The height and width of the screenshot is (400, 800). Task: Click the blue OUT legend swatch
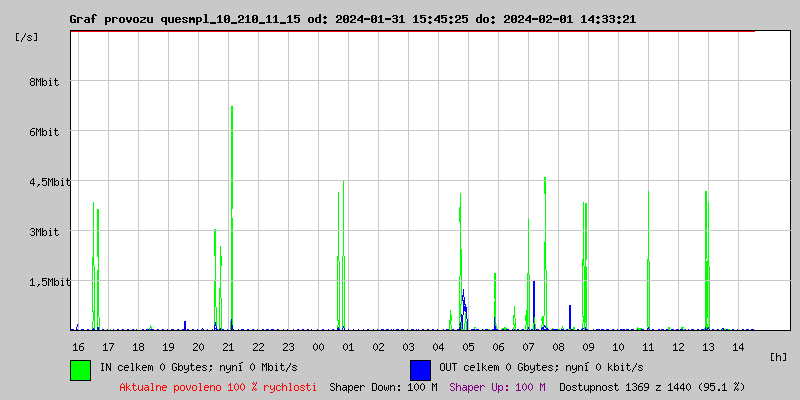click(420, 369)
